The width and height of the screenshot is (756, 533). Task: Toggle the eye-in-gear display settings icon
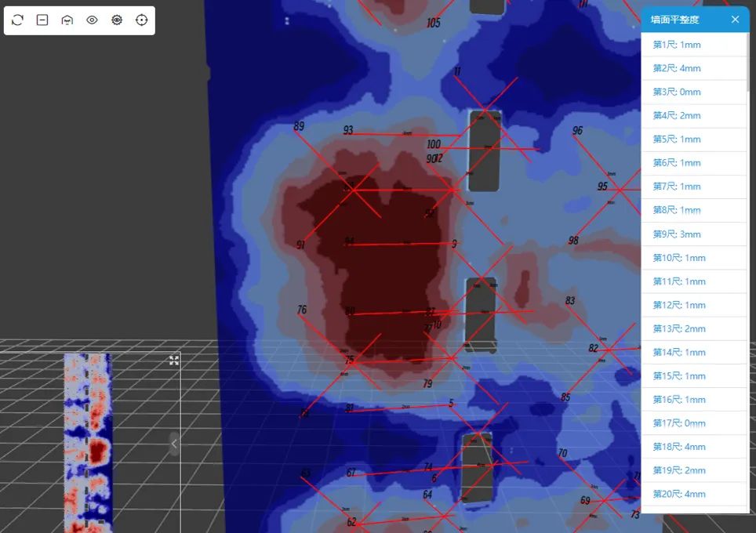[x=117, y=20]
